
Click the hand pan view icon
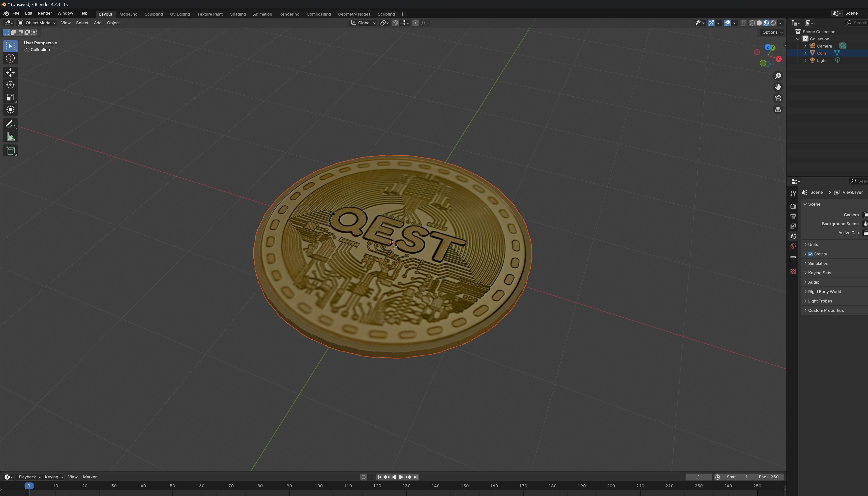click(x=778, y=87)
